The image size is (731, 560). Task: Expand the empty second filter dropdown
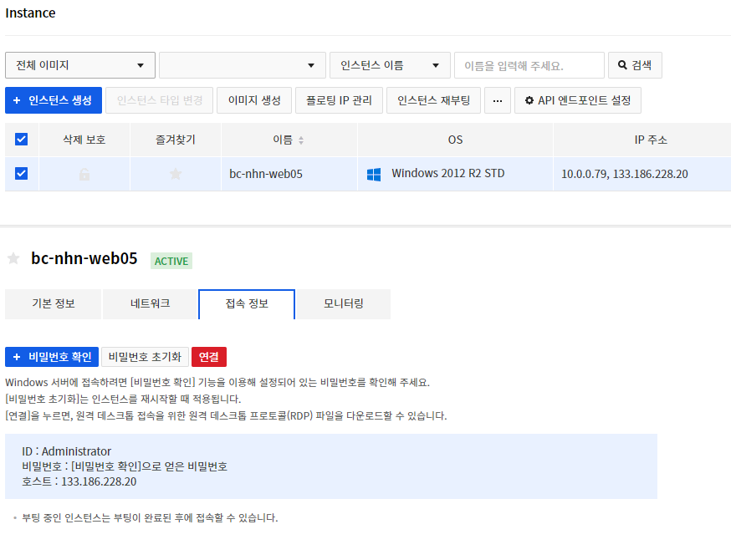pos(241,65)
